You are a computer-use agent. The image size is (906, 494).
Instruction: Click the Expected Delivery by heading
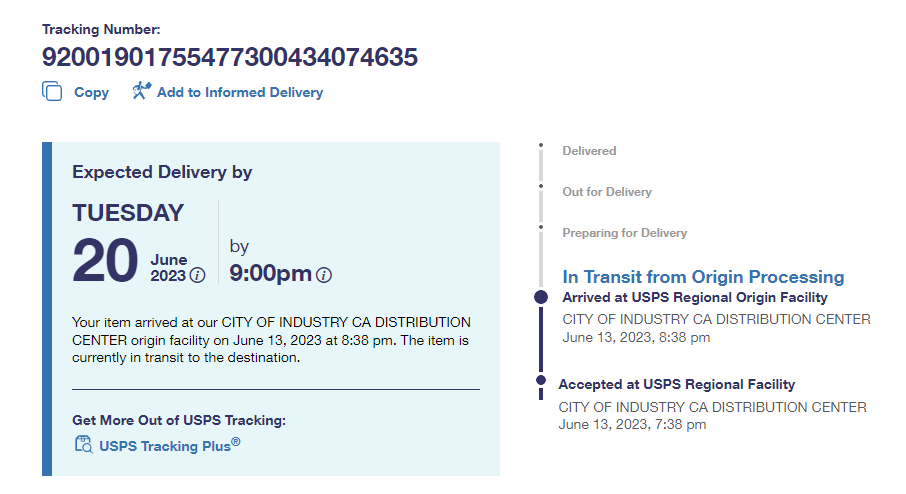click(162, 172)
